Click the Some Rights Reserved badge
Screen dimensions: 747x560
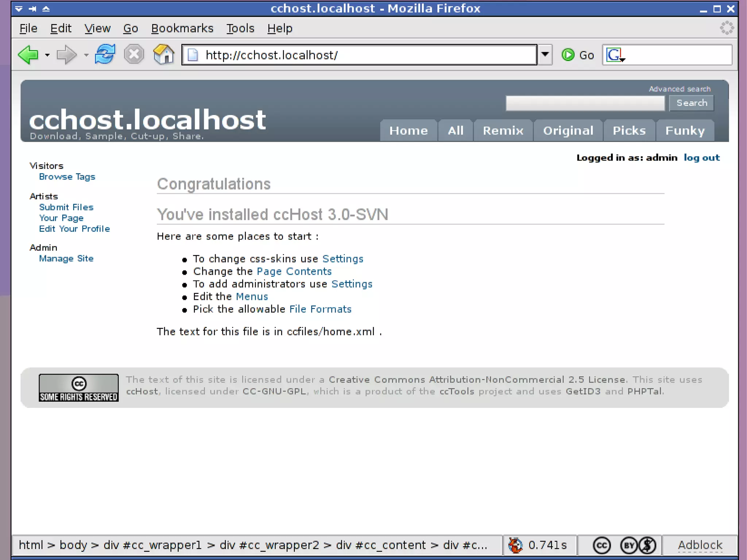pyautogui.click(x=78, y=387)
